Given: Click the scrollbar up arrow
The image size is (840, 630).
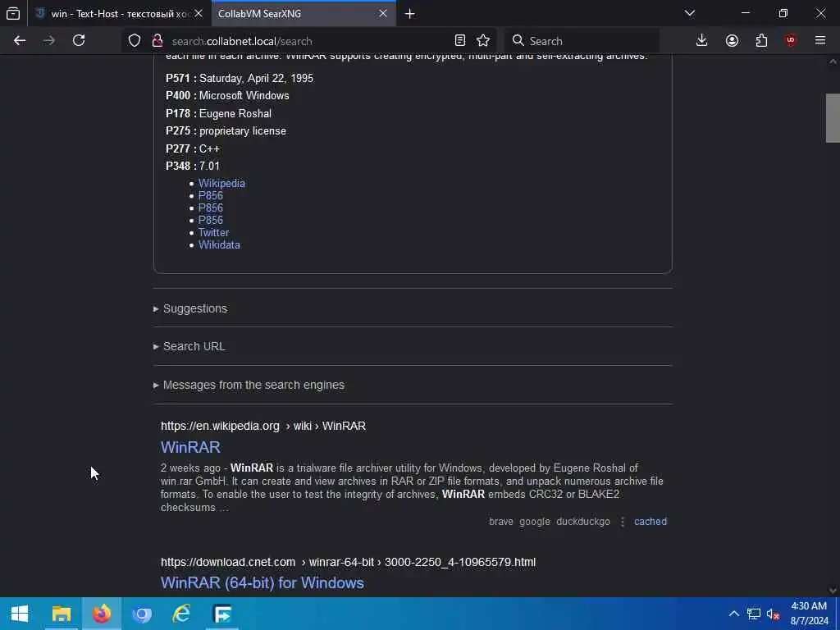Looking at the screenshot, I should (x=833, y=61).
